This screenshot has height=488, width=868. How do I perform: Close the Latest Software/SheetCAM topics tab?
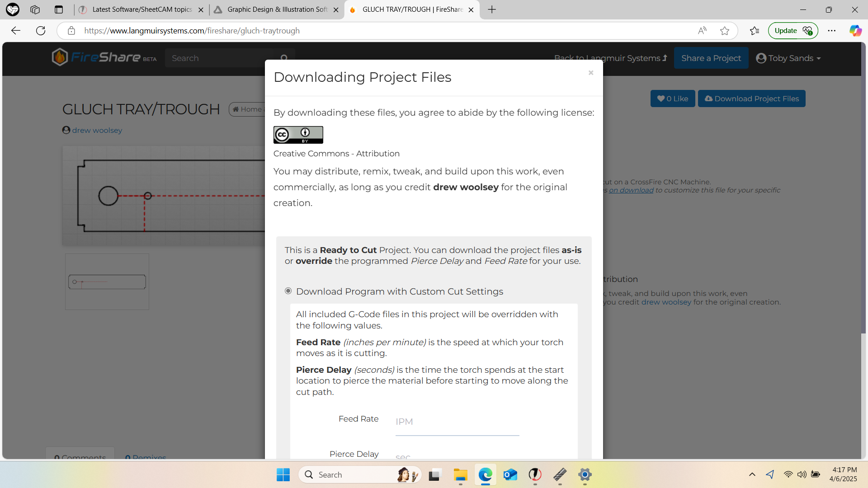pyautogui.click(x=201, y=9)
